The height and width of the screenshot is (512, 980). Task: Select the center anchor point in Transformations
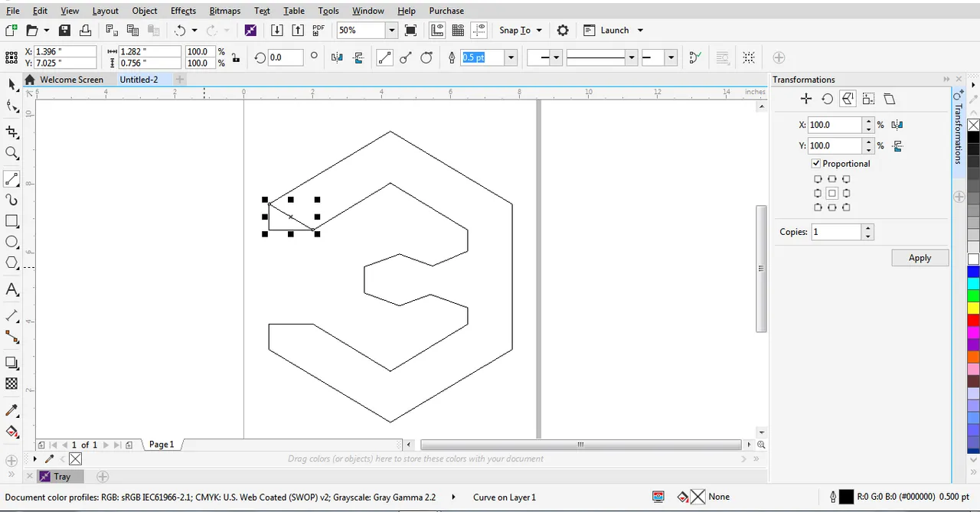coord(832,194)
